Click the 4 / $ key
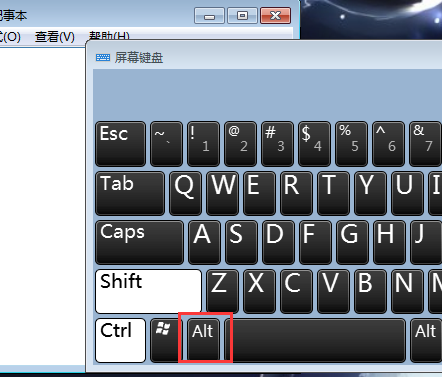Viewport: 442px width, 377px height. 314,144
